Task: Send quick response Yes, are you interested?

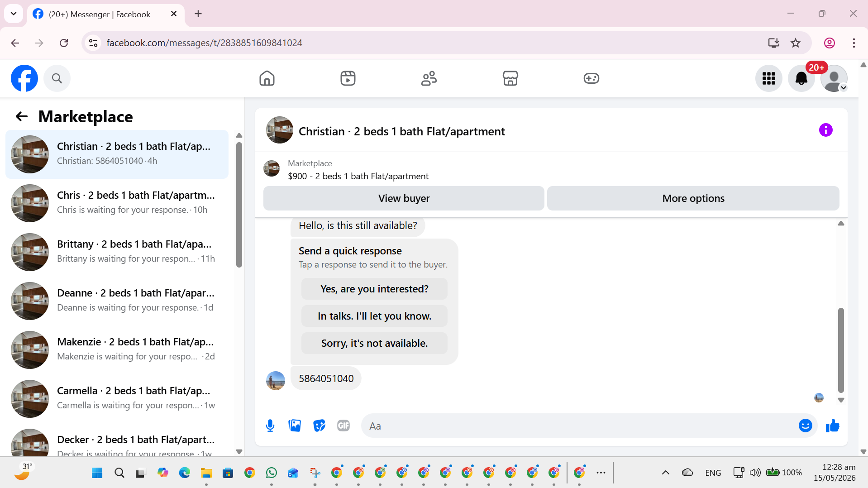Action: coord(374,289)
